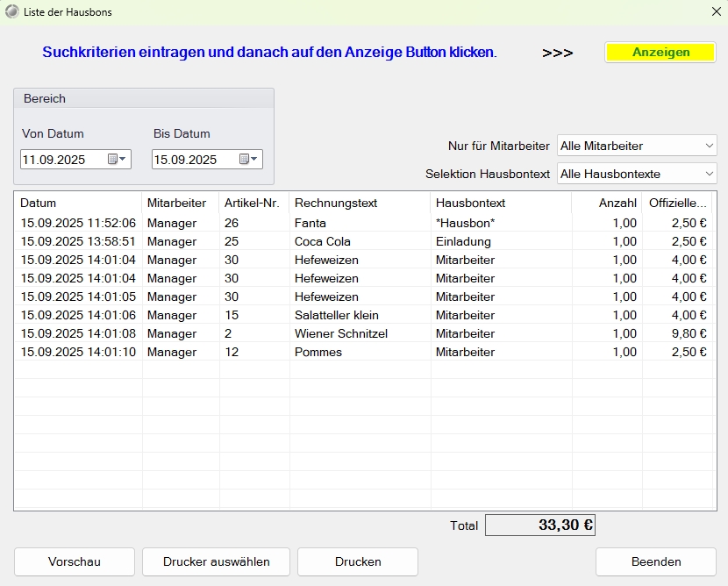Close the Liste der Hausbons window
The image size is (728, 586).
717,11
